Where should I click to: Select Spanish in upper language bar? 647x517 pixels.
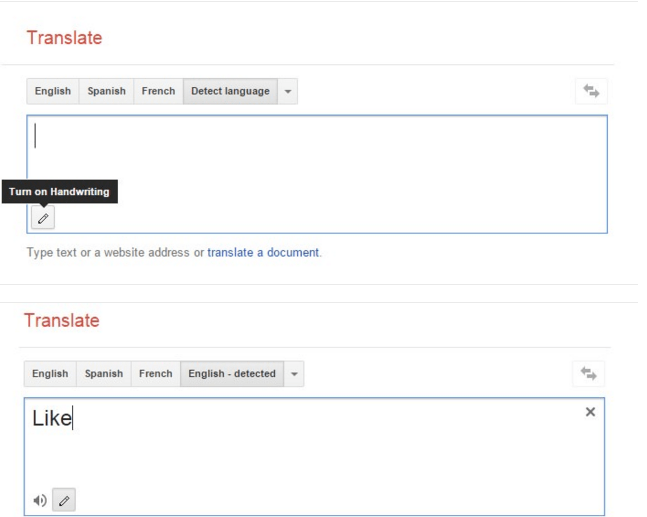pos(106,91)
